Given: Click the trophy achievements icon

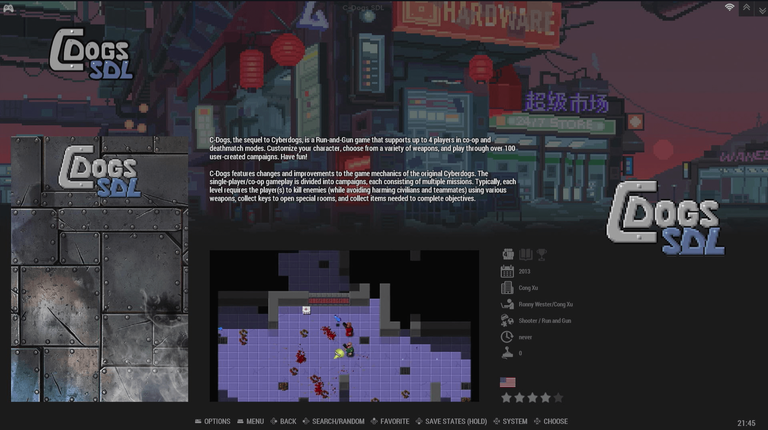Looking at the screenshot, I should (x=541, y=254).
